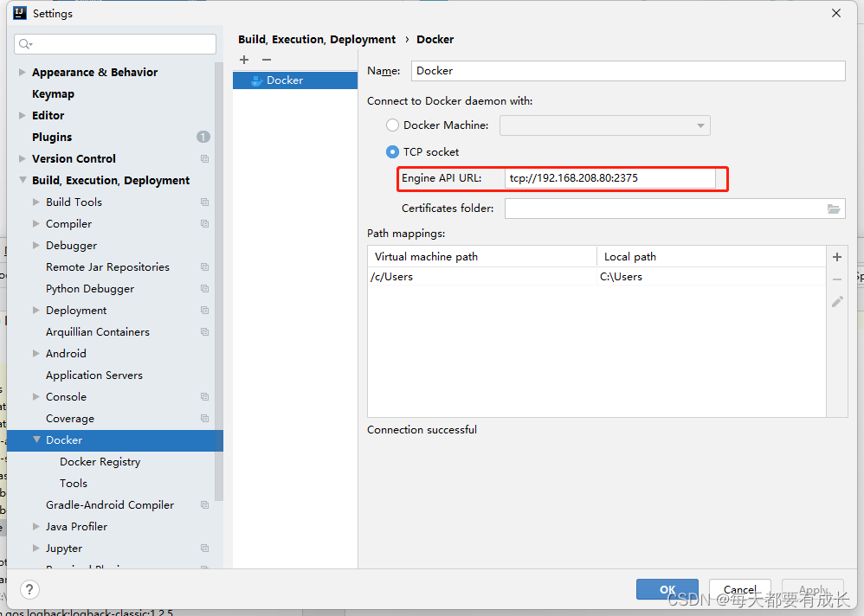Select the Docker Machine radio button
This screenshot has width=864, height=616.
coord(392,125)
